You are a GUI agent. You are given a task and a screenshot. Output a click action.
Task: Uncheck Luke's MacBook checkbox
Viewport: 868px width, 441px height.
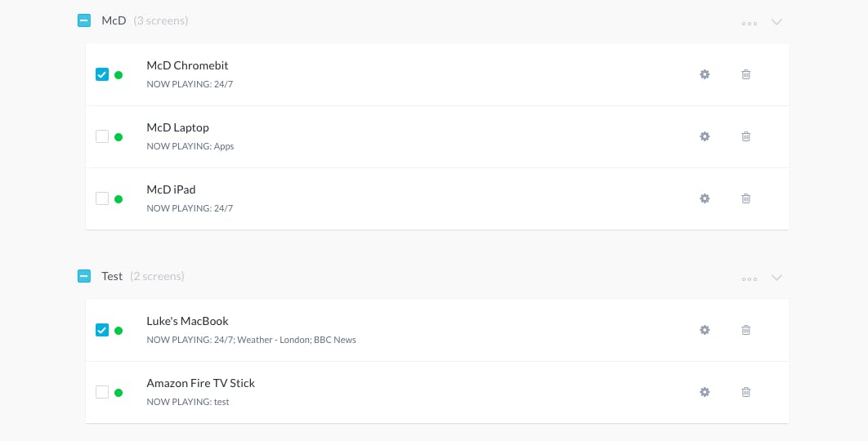(x=102, y=330)
